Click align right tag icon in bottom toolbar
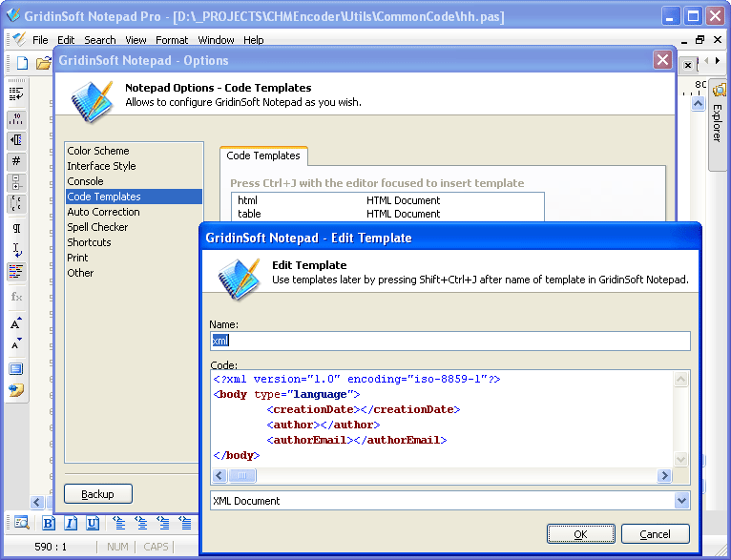 [x=163, y=523]
